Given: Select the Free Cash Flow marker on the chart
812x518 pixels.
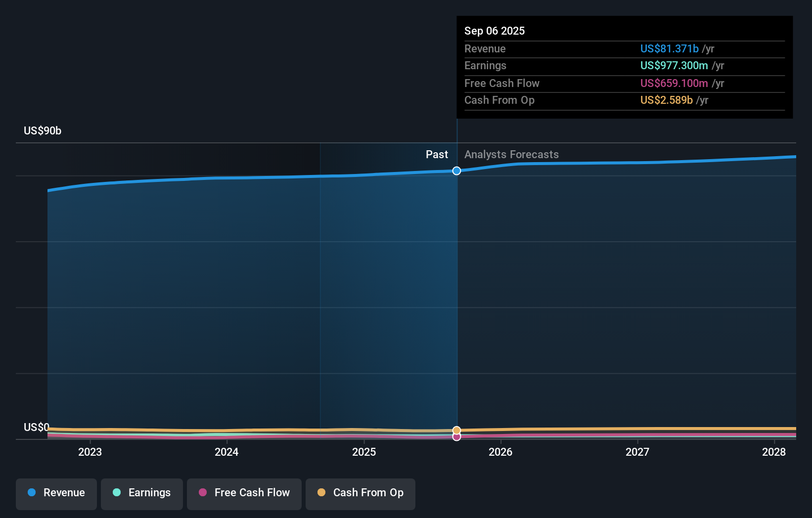Looking at the screenshot, I should [x=456, y=436].
